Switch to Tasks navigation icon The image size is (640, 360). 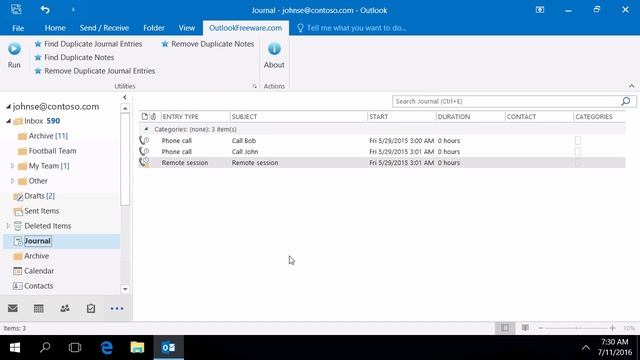[91, 309]
